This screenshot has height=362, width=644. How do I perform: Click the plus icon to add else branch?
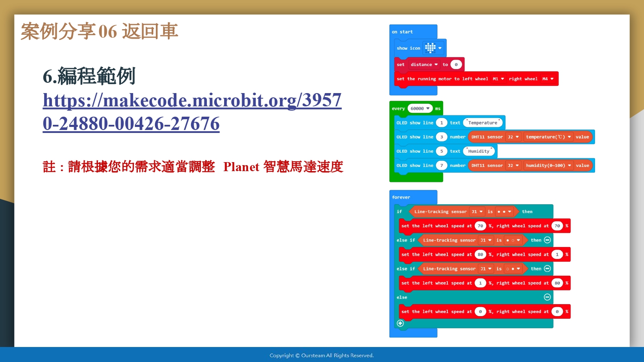coord(400,323)
